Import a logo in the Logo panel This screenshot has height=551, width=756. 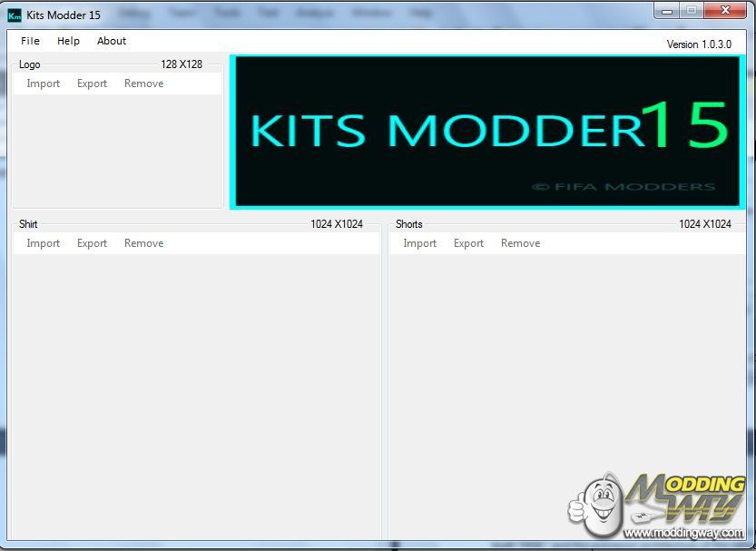(x=43, y=84)
